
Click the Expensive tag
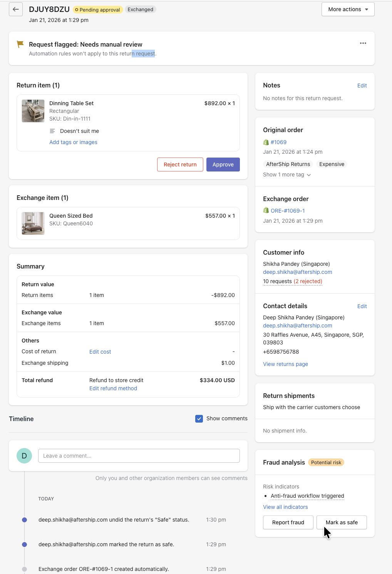(332, 164)
